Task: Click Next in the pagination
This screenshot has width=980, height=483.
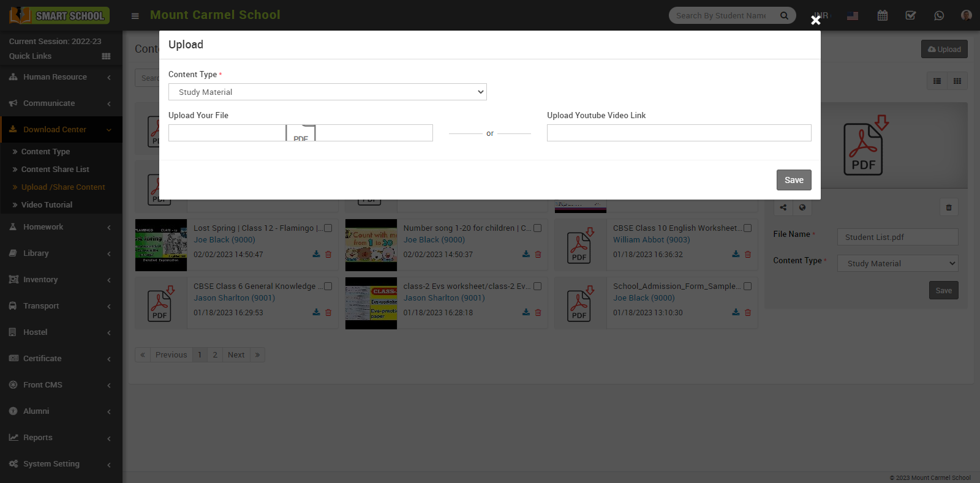Action: (236, 354)
